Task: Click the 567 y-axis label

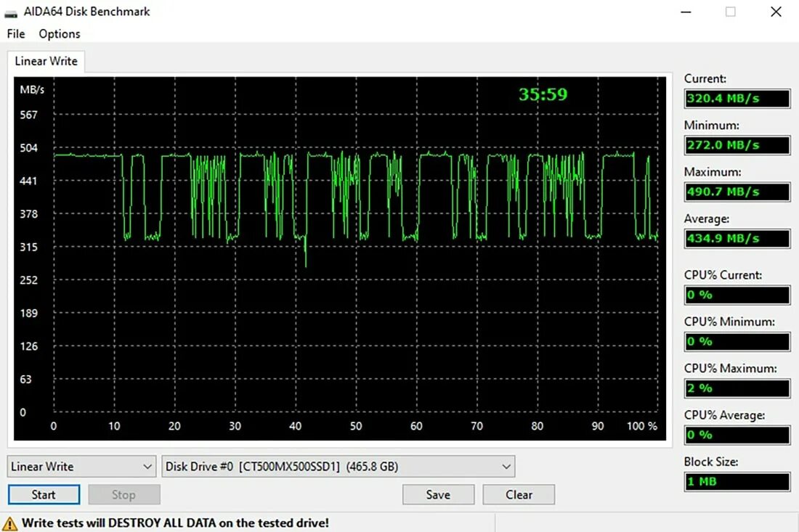Action: [28, 115]
